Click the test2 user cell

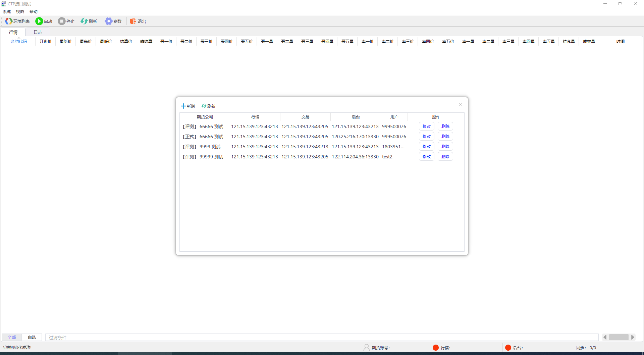click(x=387, y=157)
